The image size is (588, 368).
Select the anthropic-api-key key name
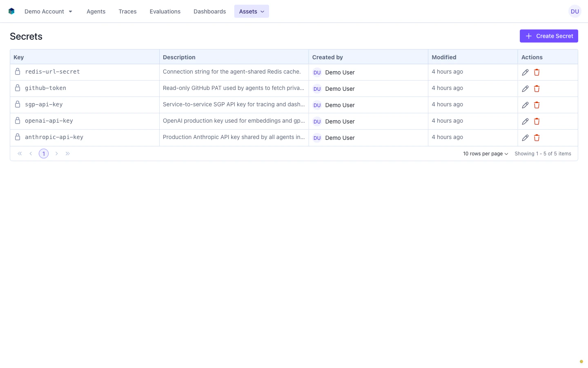(x=54, y=137)
